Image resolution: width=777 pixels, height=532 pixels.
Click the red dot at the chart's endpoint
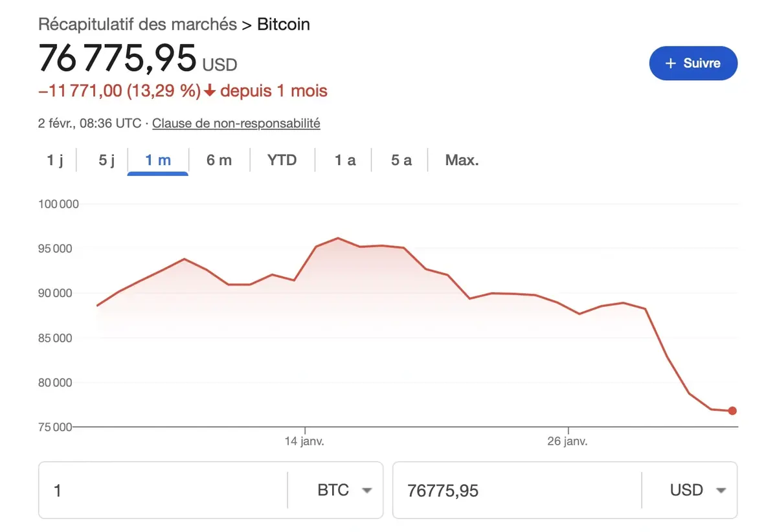(732, 410)
